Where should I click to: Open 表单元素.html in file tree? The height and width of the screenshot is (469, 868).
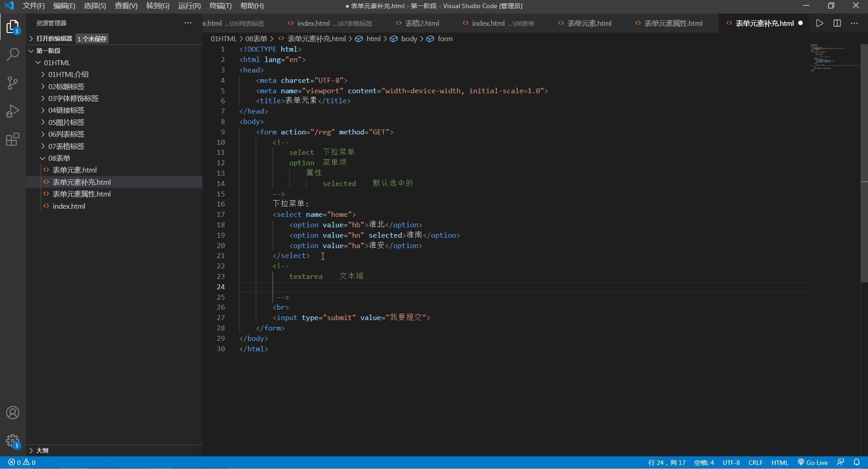coord(114,170)
